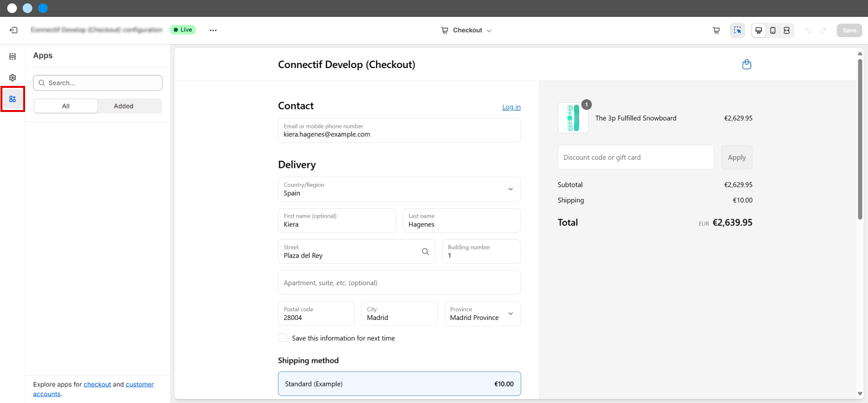Toggle the inspector selection tool

[737, 30]
